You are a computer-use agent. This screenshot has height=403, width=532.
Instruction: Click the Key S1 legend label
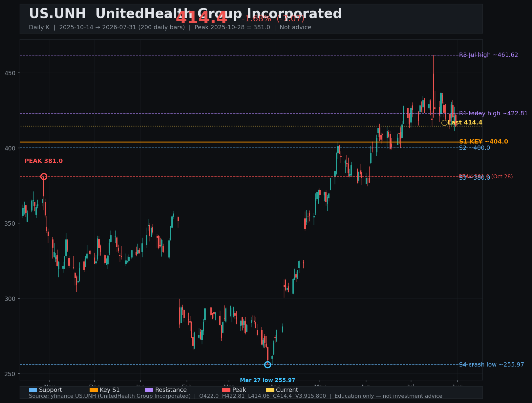click(110, 390)
